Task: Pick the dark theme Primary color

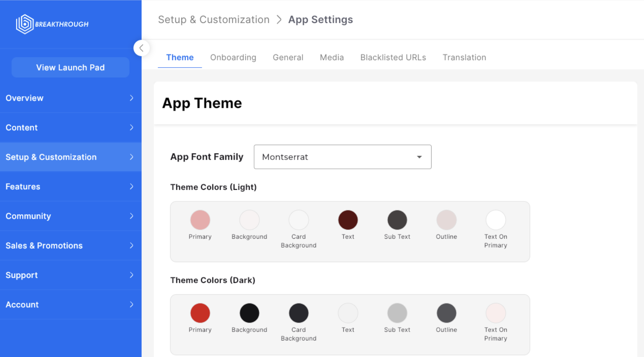Action: [200, 313]
